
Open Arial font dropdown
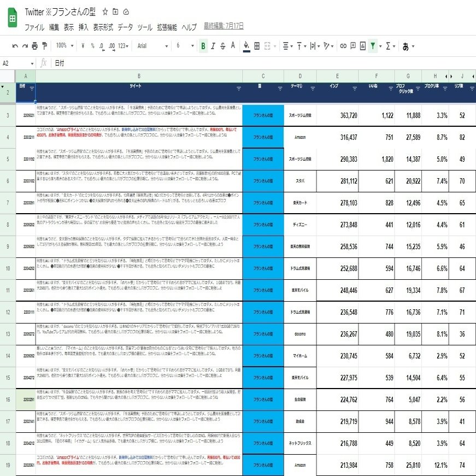[x=152, y=46]
